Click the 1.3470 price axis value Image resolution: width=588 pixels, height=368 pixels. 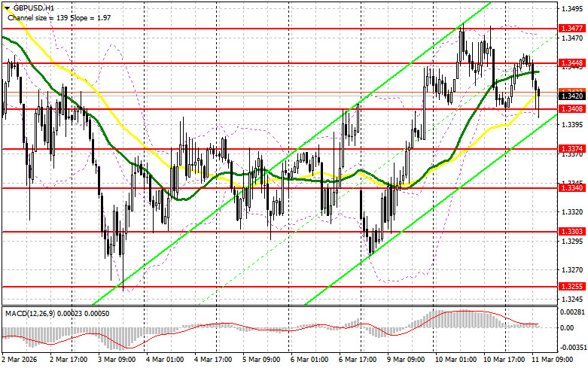click(572, 38)
